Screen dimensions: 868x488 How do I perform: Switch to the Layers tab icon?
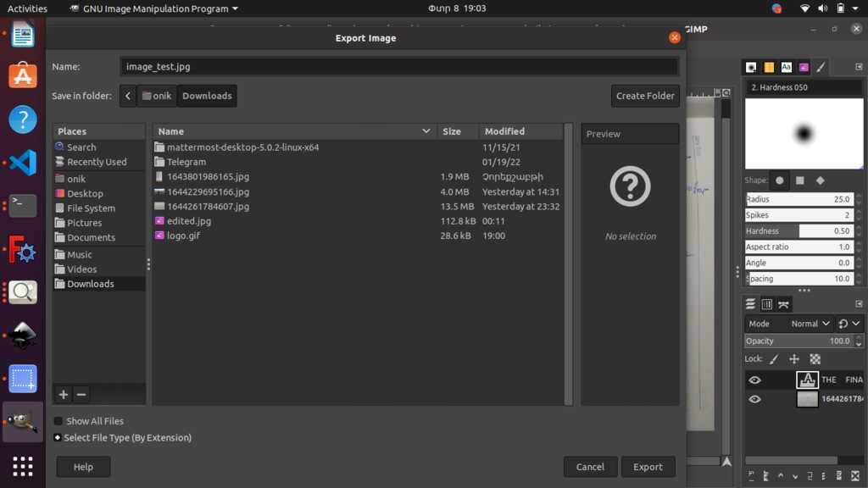pos(750,304)
